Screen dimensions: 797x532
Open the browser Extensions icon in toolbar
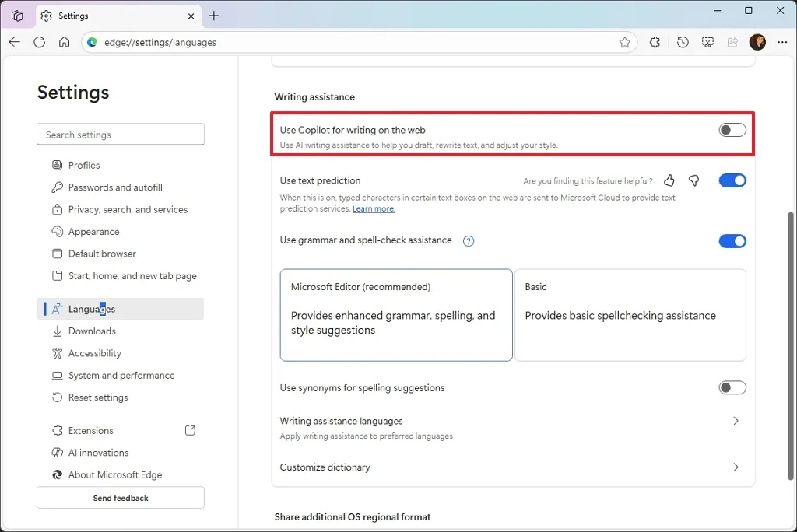coord(655,42)
